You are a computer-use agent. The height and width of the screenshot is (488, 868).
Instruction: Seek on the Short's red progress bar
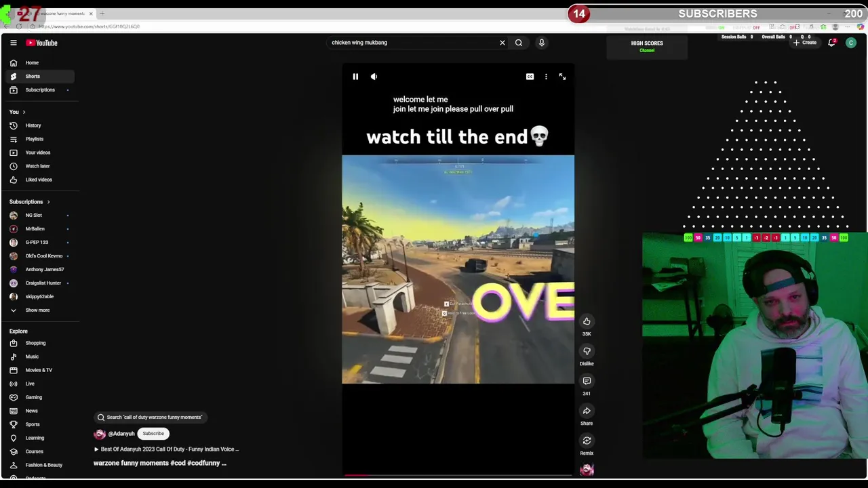(458, 475)
